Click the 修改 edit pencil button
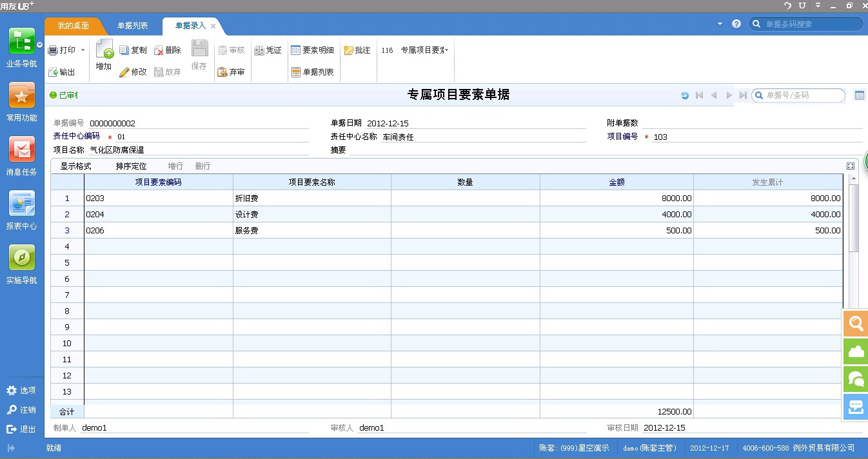The image size is (868, 459). 133,72
